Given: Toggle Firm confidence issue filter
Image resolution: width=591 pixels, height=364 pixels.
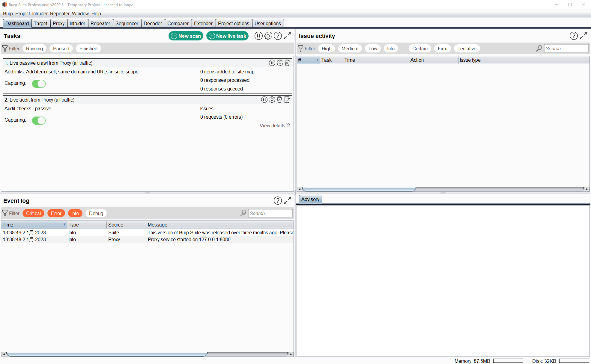Looking at the screenshot, I should [442, 49].
